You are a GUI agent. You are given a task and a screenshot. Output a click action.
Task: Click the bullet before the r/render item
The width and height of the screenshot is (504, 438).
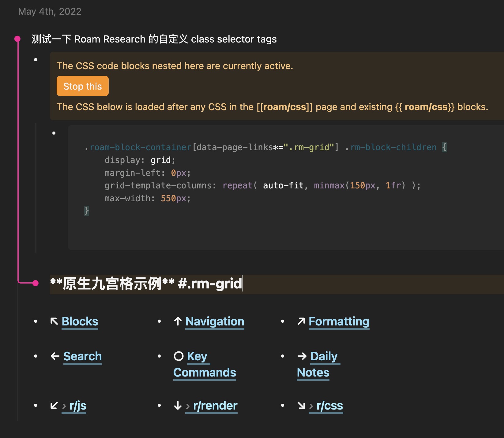159,405
